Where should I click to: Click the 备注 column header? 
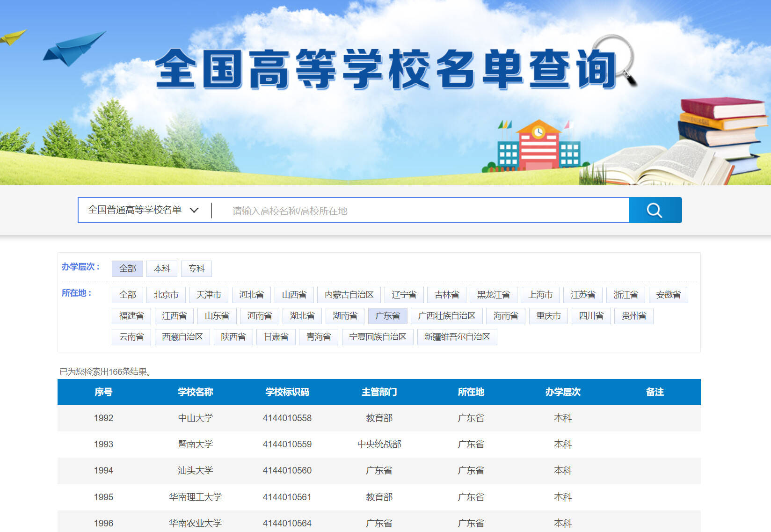(655, 392)
